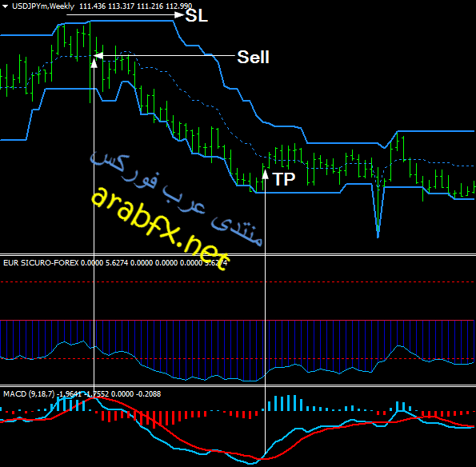Select the USDJPYm,Weekly chart title text

click(43, 6)
